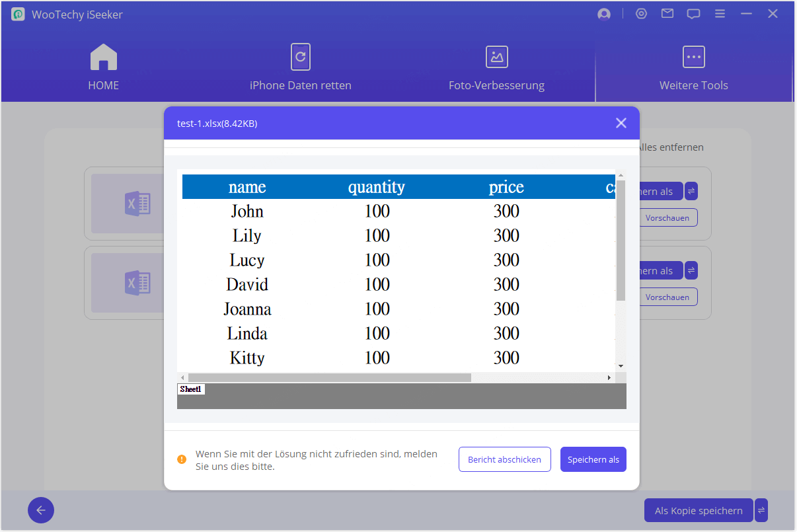The image size is (797, 532).
Task: Select the Weitere Tools tab
Action: tap(693, 67)
